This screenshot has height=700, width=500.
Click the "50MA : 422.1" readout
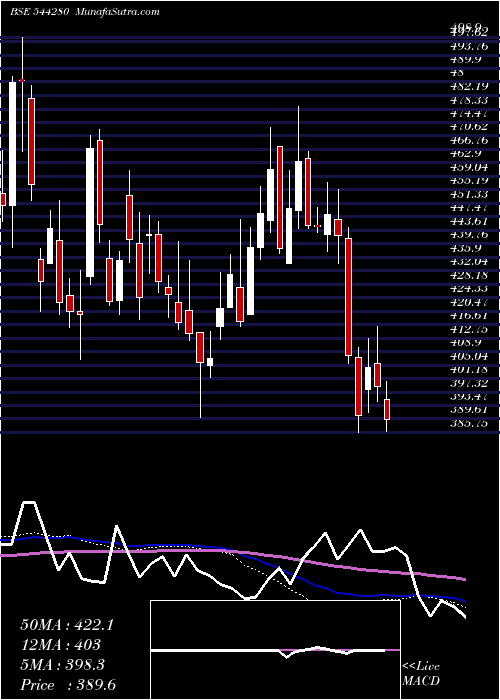tap(67, 625)
